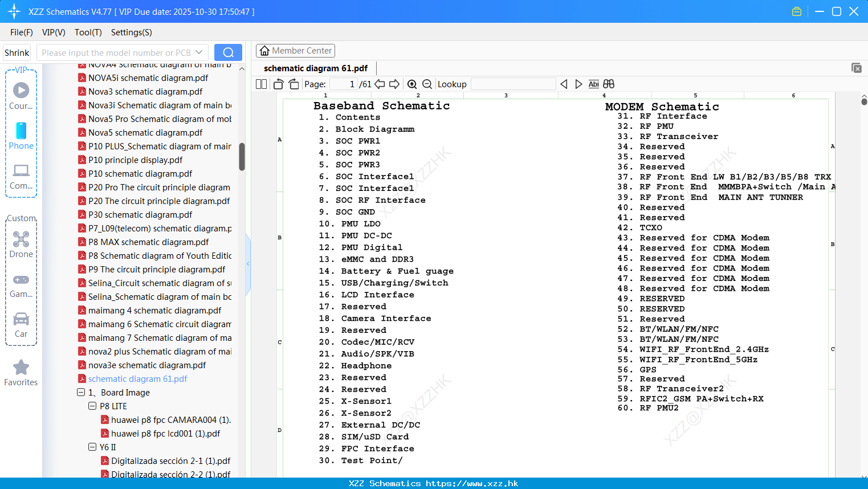Screen dimensions: 868x489
Task: Open P10 schematic diagram.pdf
Action: pos(140,173)
